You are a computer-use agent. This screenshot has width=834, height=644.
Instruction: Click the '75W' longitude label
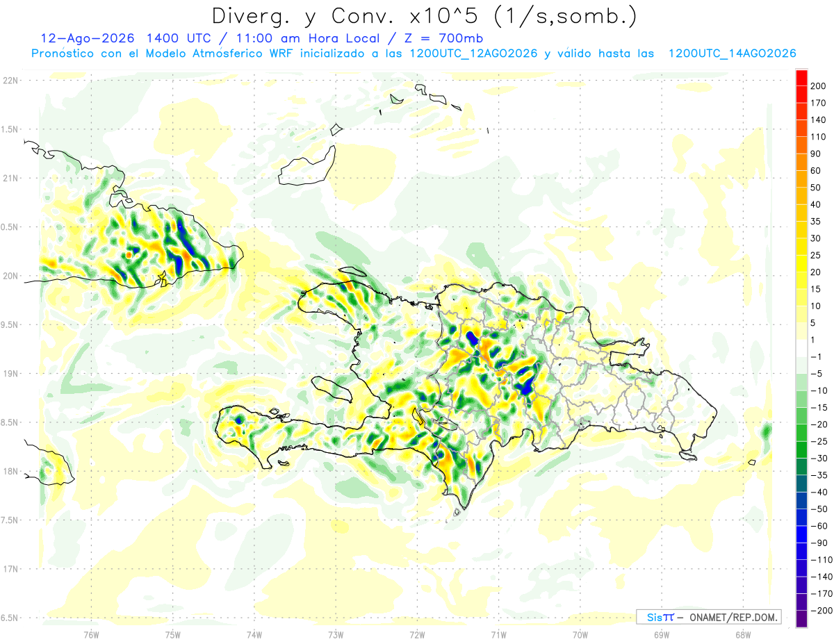click(172, 635)
